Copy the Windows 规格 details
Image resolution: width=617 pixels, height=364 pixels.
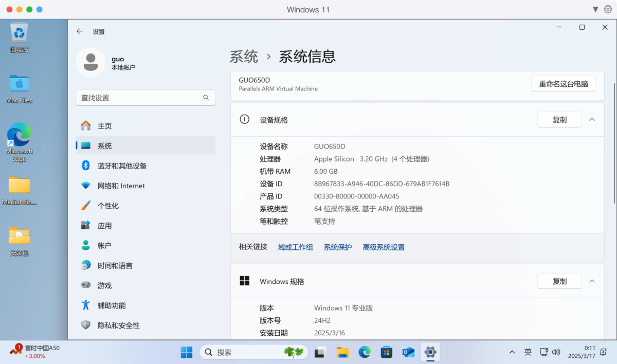point(559,281)
